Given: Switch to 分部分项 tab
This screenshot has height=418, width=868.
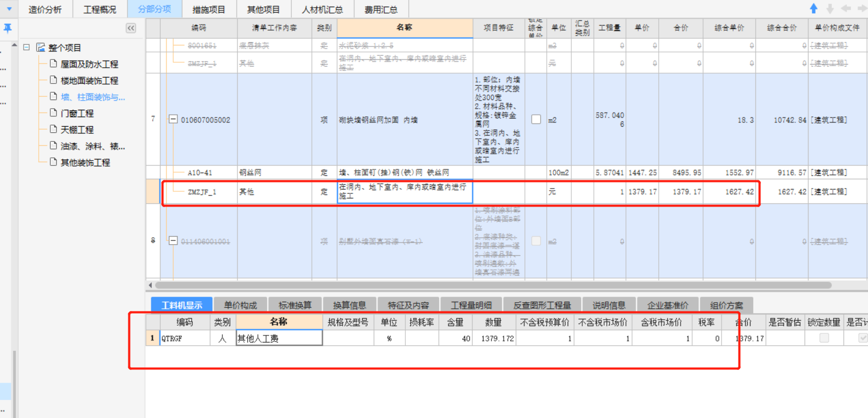Looking at the screenshot, I should click(x=155, y=9).
